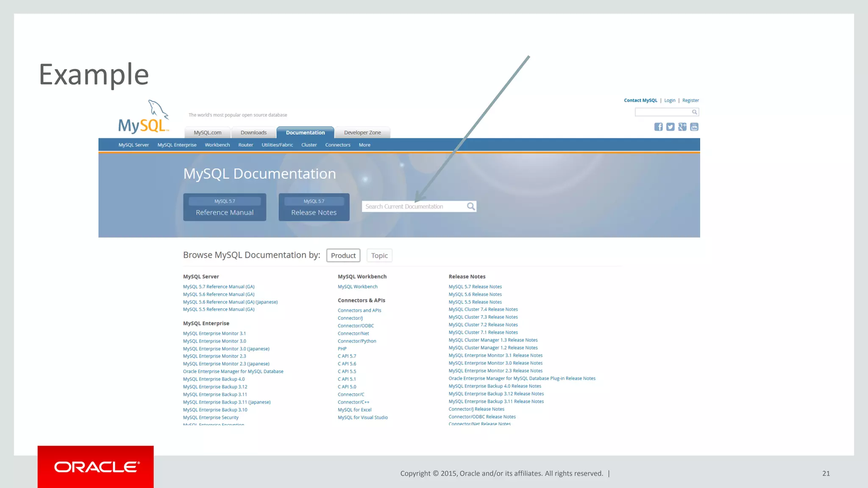Open MySQL Cluster Manager 1.3 Release Notes
Screen dimensions: 868x488
click(493, 340)
